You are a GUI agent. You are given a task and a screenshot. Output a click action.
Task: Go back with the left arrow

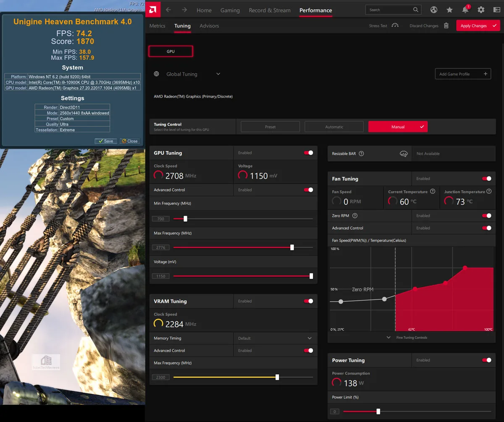click(x=168, y=10)
